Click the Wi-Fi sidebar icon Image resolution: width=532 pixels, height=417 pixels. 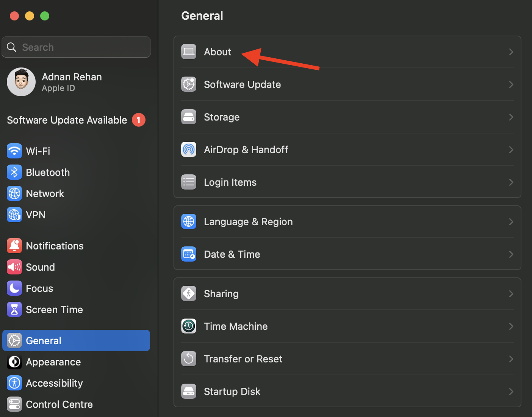click(x=14, y=151)
